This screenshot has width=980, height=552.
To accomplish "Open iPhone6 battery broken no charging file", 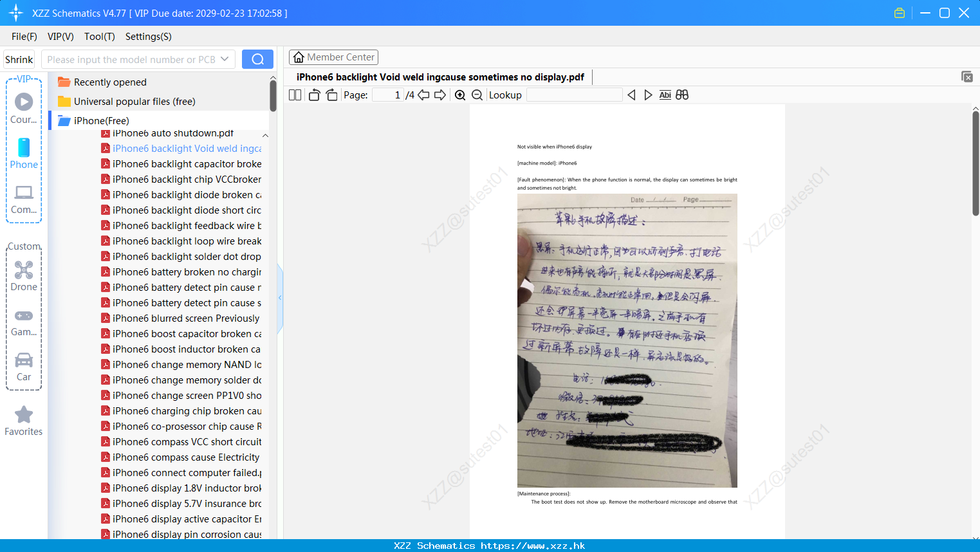I will pyautogui.click(x=181, y=272).
